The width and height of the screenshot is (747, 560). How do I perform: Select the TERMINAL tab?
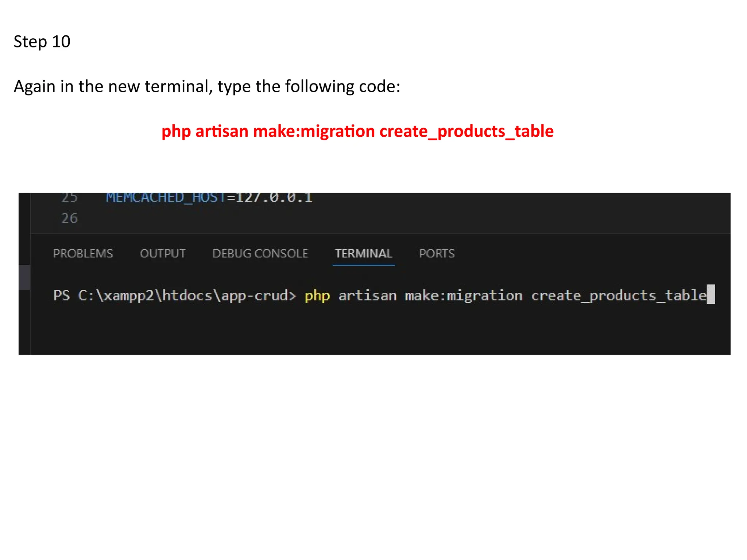pyautogui.click(x=364, y=253)
